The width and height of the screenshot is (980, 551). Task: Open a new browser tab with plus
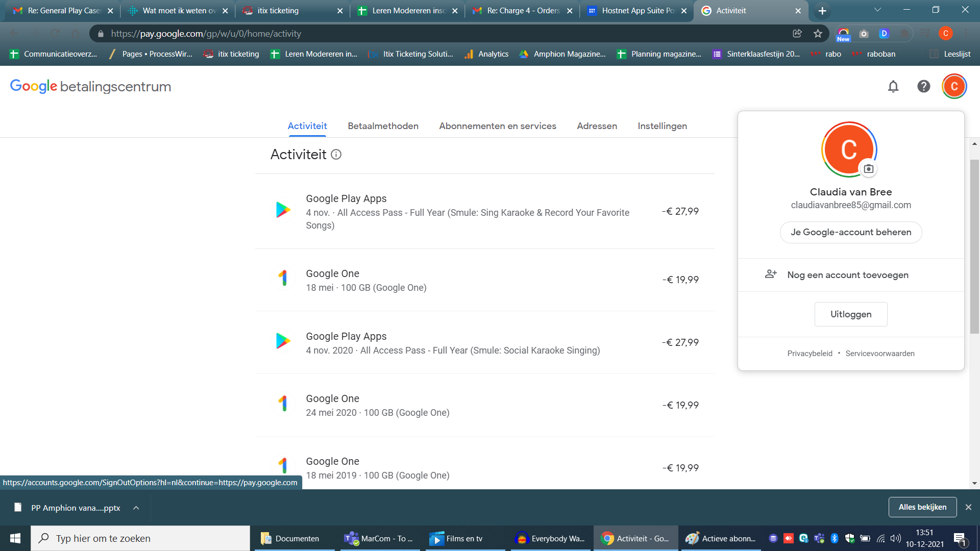click(x=822, y=11)
